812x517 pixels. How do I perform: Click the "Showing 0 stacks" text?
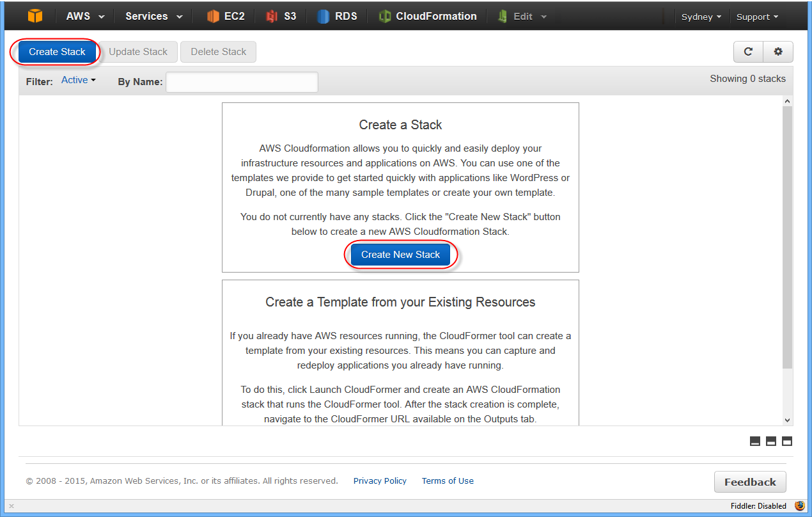click(x=747, y=79)
